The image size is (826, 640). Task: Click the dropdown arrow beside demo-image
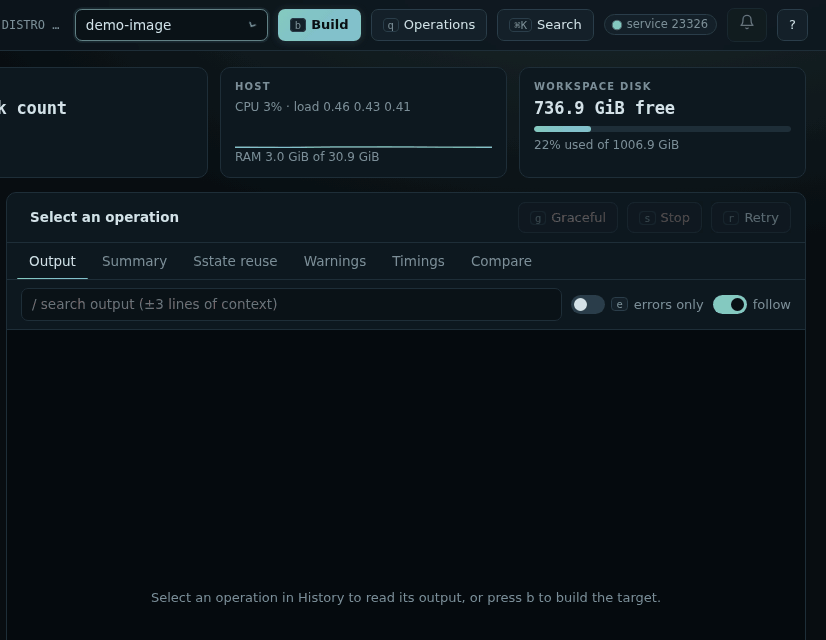point(252,25)
